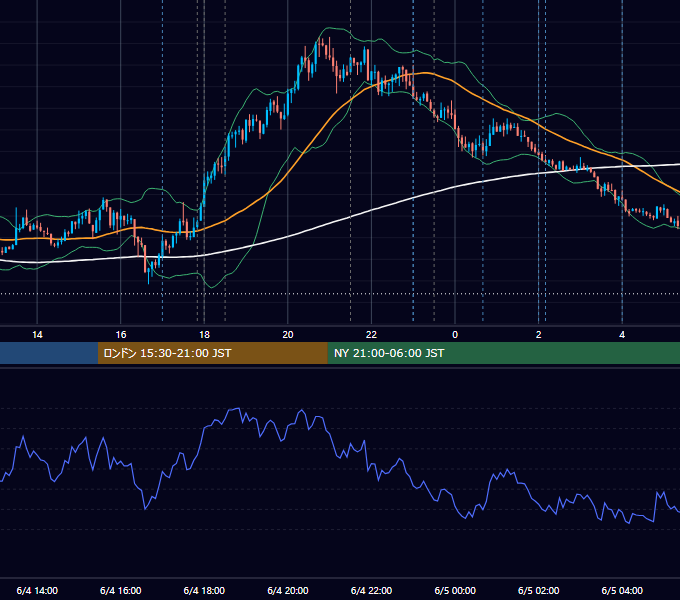680x600 pixels.
Task: Click the 14 hour axis label
Action: pyautogui.click(x=37, y=335)
